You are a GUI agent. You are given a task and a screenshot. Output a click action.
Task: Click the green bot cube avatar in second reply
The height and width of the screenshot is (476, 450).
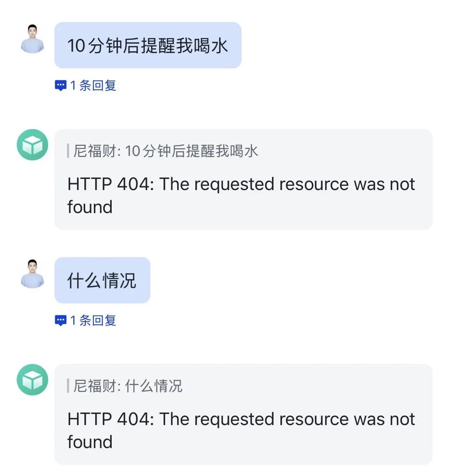tap(32, 380)
